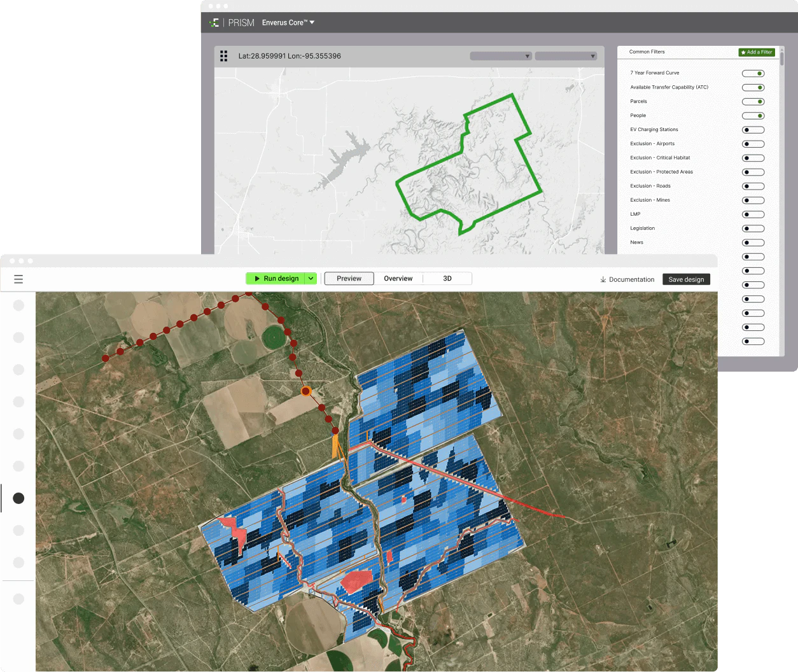Open the 3D view tab
Viewport: 798px width, 672px height.
(447, 279)
